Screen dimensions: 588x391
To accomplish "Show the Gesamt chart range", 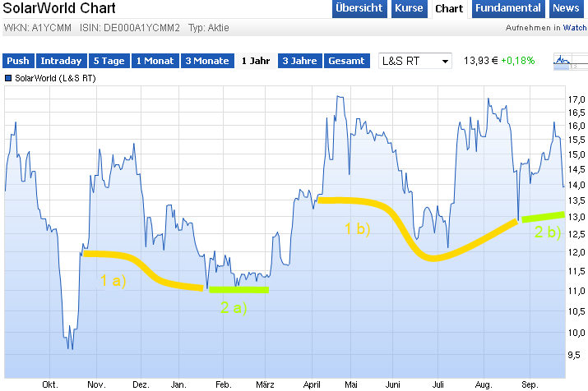I will (x=347, y=61).
